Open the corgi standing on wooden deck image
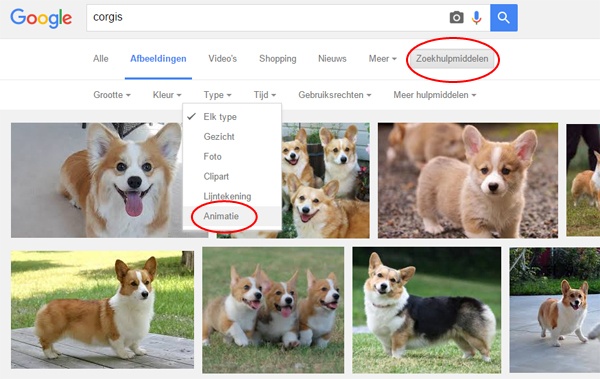600x379 pixels. click(x=102, y=310)
